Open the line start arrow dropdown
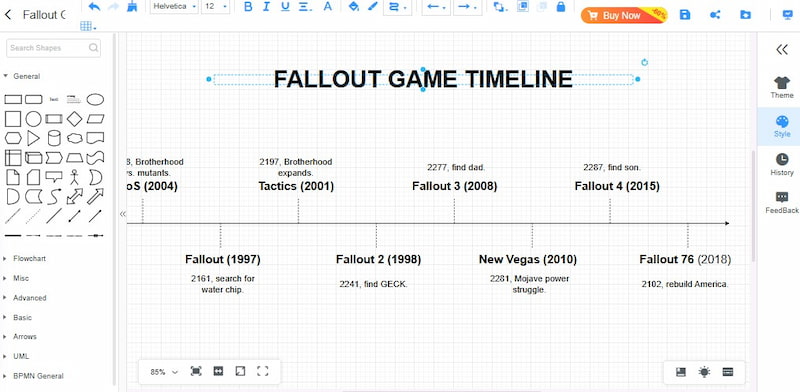Image resolution: width=800 pixels, height=392 pixels. (436, 7)
